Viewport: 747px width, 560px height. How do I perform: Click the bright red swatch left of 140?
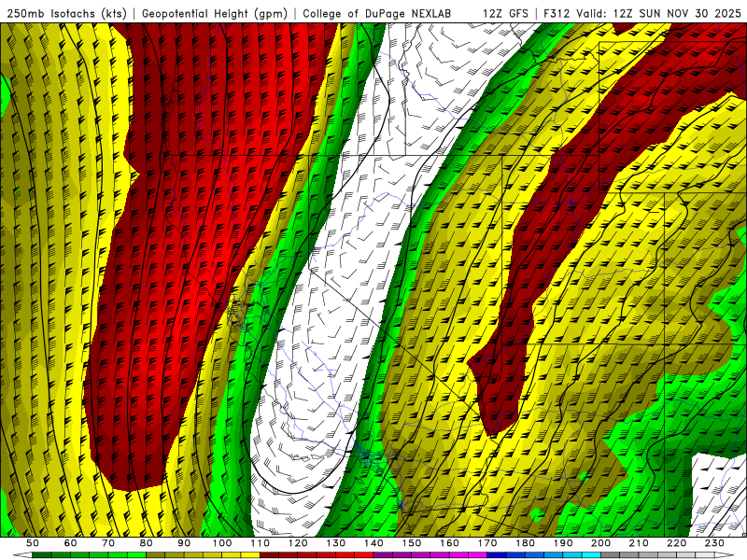point(364,555)
